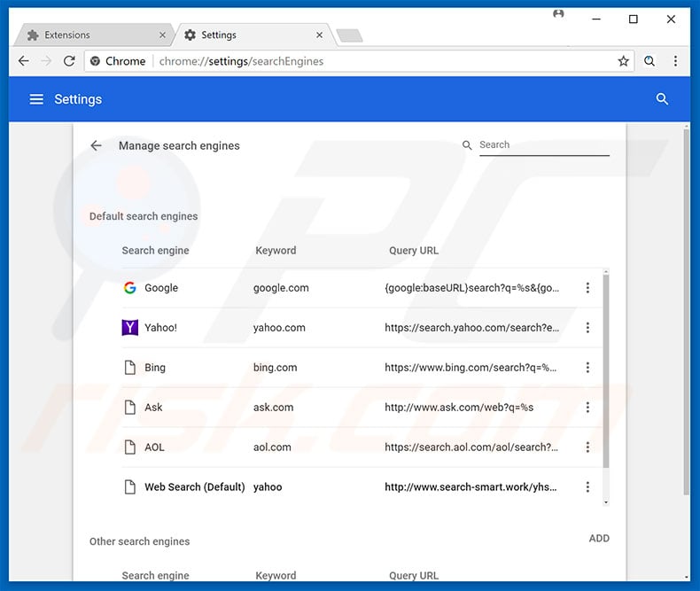Click the google:baseURL query URL

(x=472, y=288)
